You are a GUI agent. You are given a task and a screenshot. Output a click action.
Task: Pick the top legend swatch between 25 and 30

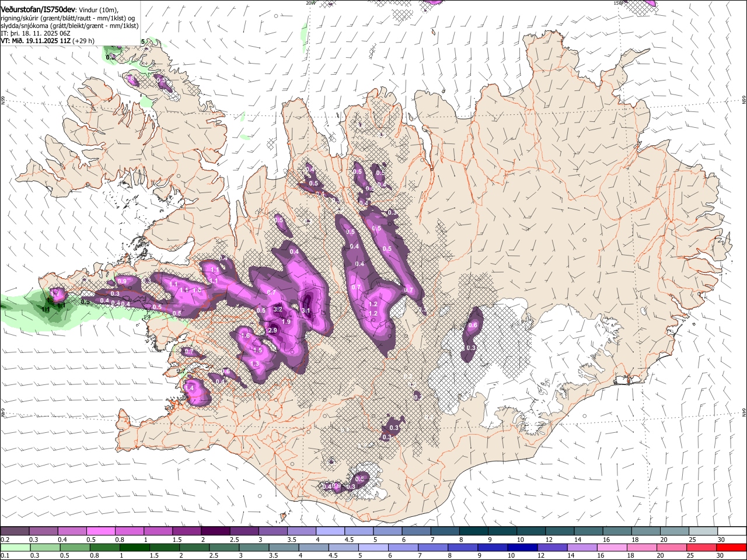(x=704, y=531)
